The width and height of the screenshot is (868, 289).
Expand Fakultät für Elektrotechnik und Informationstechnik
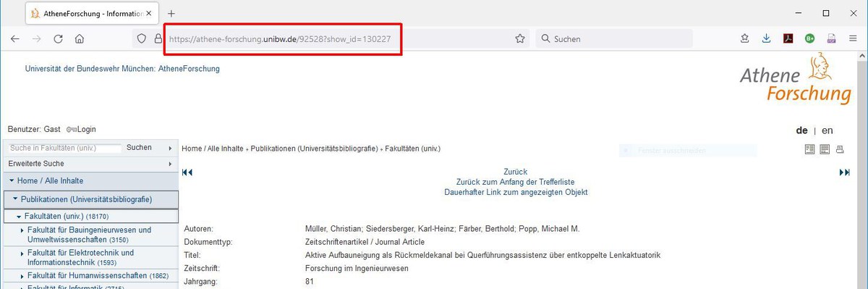[x=22, y=253]
